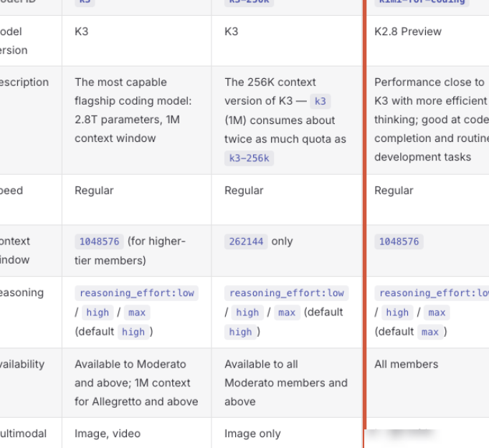Click the K2.8 Preview model version cell
Screen dimensions: 489x448
pos(408,32)
